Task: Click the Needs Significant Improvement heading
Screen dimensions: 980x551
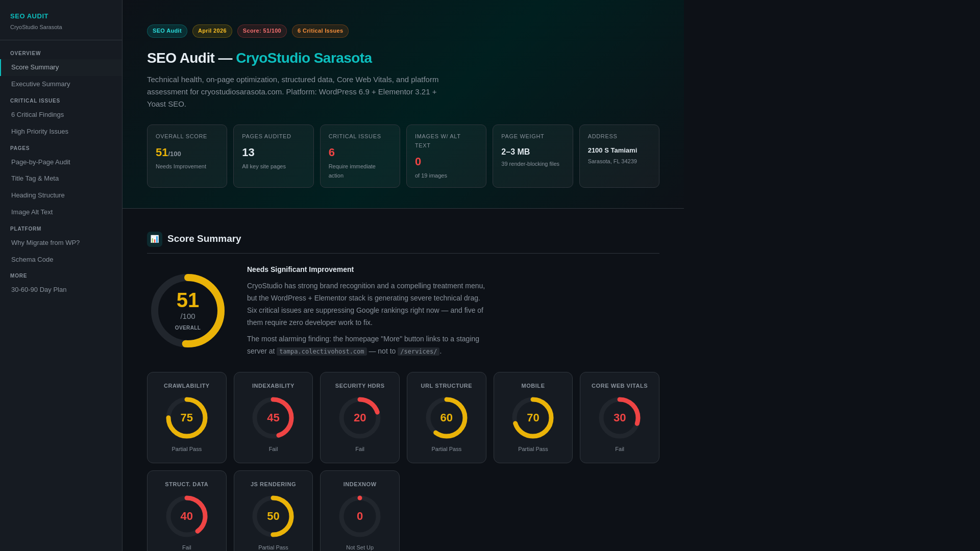Action: pos(300,269)
